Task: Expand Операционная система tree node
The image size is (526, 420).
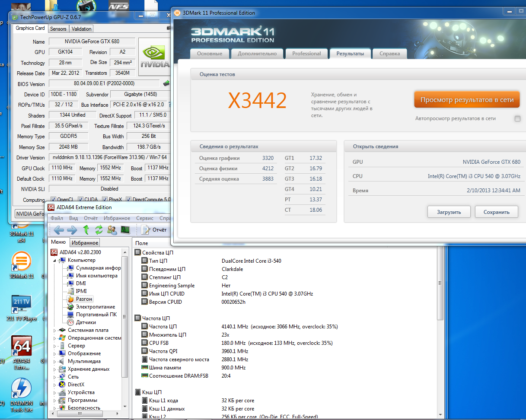Action: (x=55, y=338)
